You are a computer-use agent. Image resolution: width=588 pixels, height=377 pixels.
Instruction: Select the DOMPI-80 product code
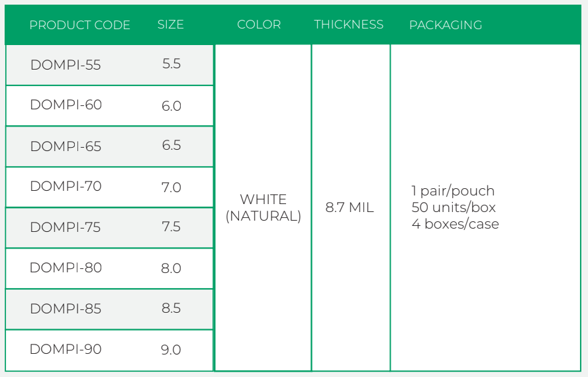click(x=66, y=268)
